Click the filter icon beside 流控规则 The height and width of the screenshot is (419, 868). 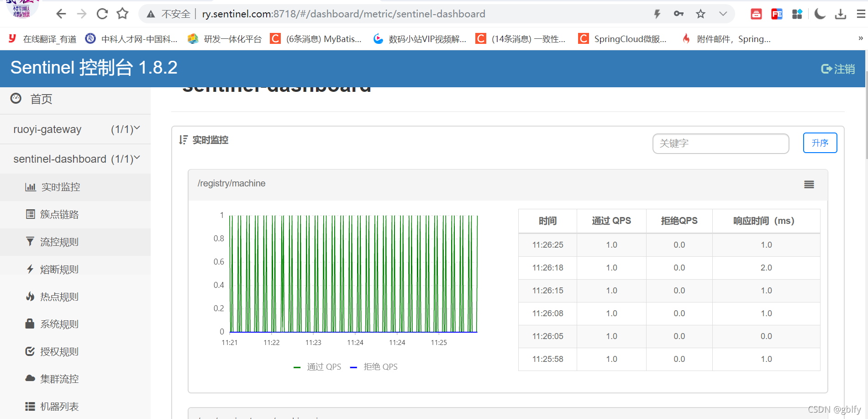coord(30,241)
